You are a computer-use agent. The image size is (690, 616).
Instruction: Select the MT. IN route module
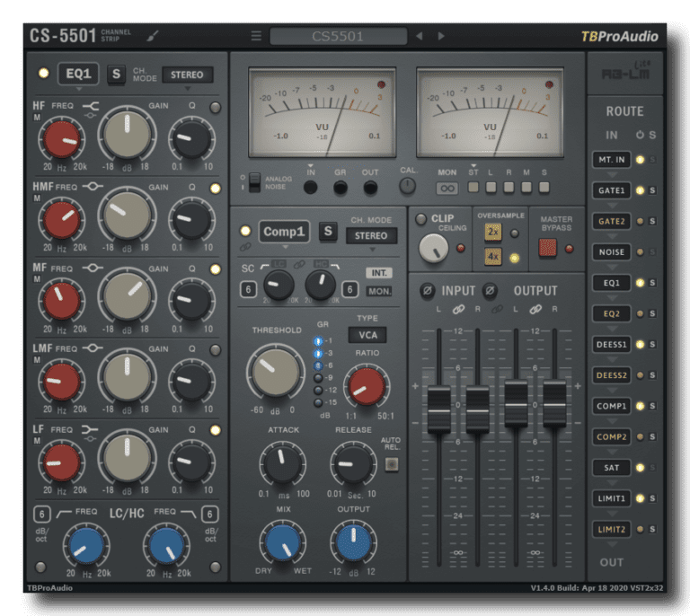(611, 160)
